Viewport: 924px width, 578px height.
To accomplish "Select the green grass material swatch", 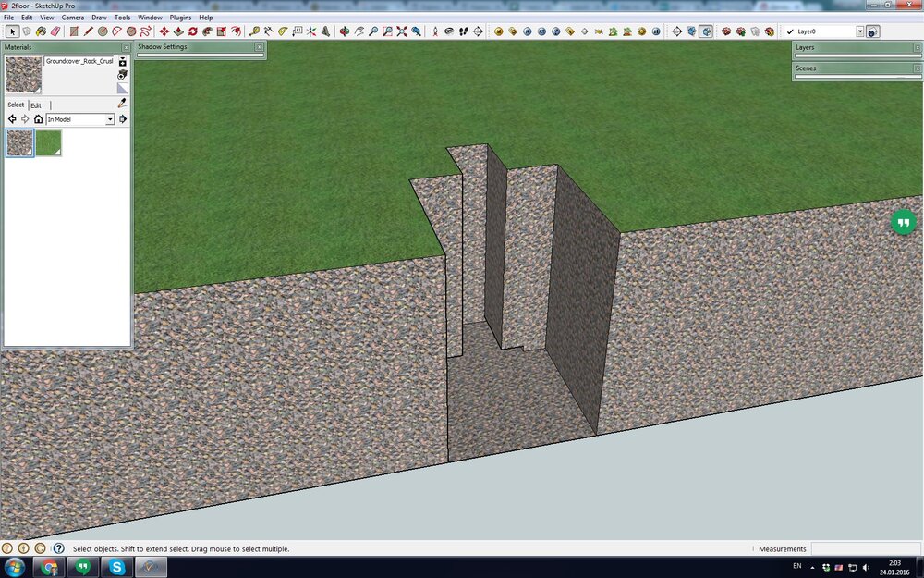I will pos(48,142).
